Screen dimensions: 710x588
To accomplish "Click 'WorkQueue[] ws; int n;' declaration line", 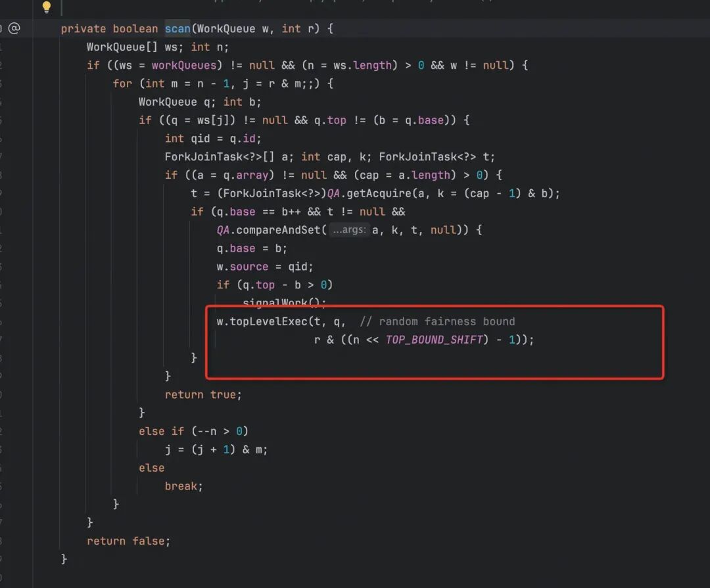I will click(158, 47).
